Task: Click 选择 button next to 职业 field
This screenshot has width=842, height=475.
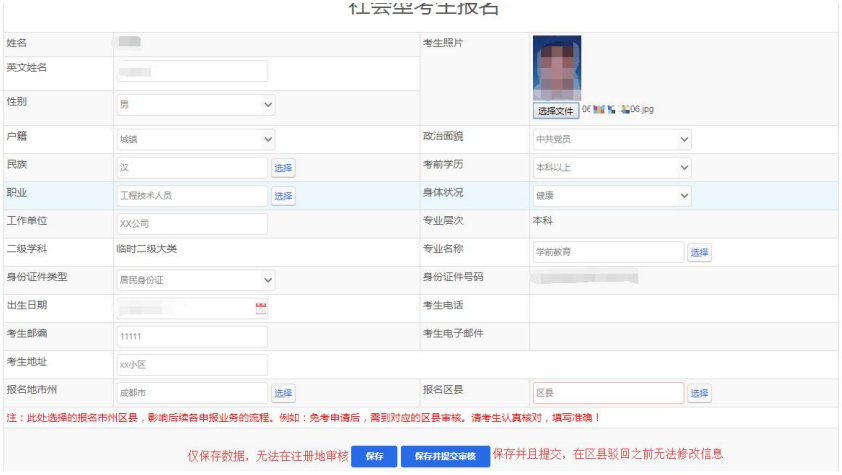Action: 283,196
